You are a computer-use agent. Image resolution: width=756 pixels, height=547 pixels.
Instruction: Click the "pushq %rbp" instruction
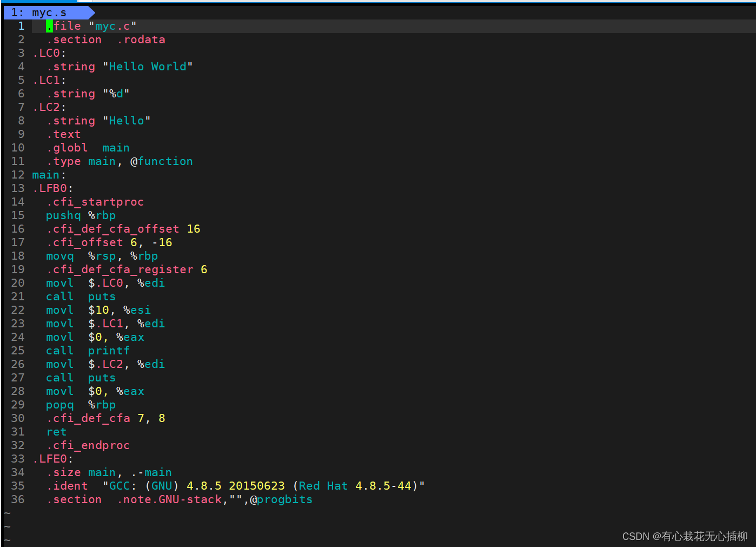coord(81,215)
